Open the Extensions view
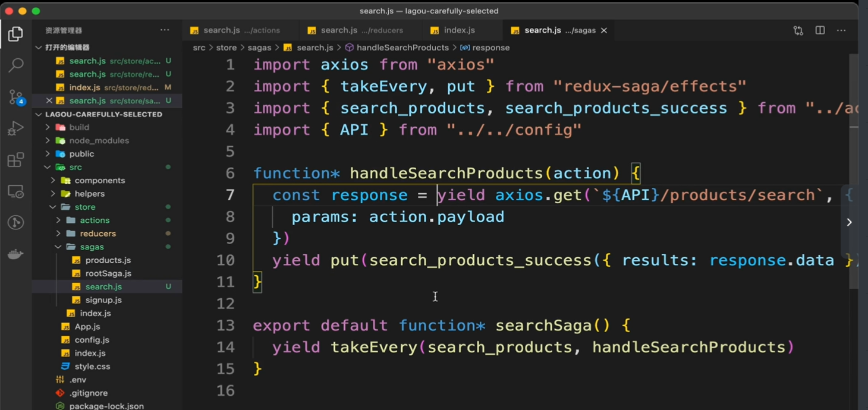The image size is (868, 410). click(15, 160)
